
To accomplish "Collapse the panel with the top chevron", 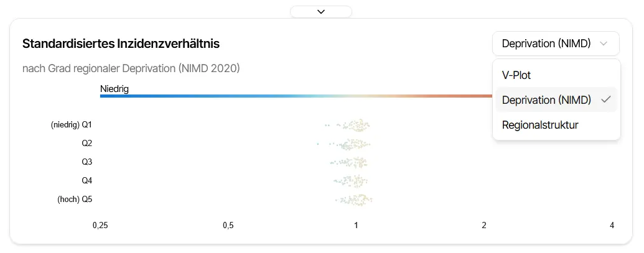I will [x=321, y=11].
